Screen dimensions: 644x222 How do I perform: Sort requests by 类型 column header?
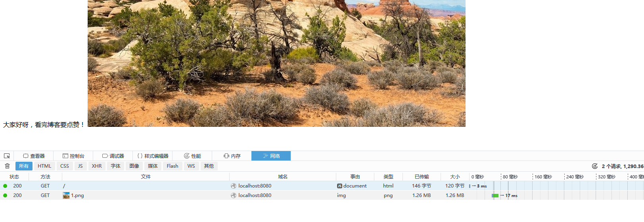[388, 177]
